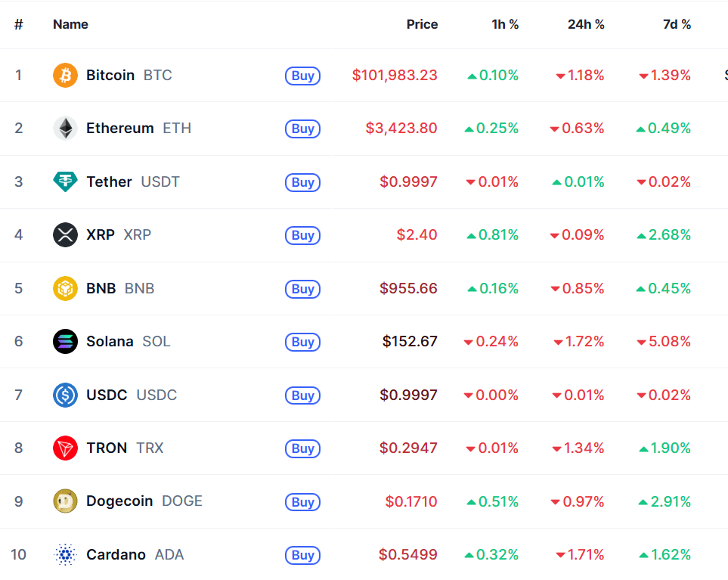Click the USDC logo icon
The height and width of the screenshot is (580, 728).
click(65, 395)
